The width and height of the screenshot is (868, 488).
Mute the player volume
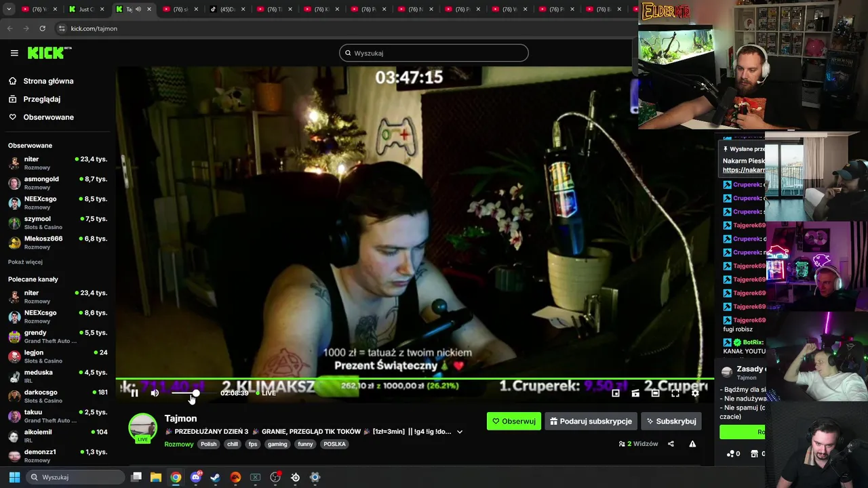click(155, 393)
